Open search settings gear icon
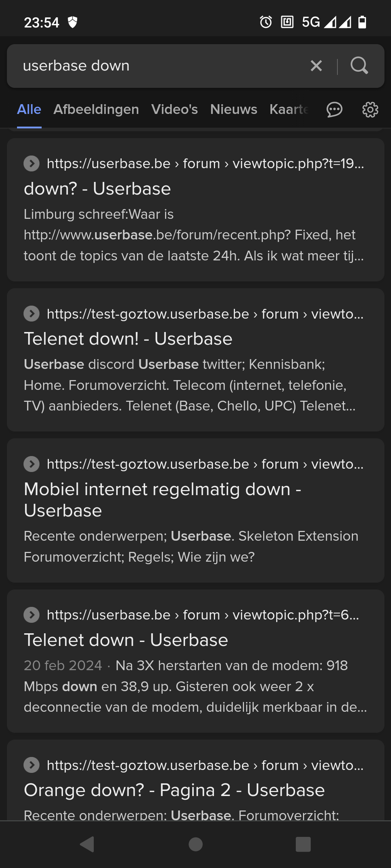Screen dimensions: 391x868 [x=370, y=110]
